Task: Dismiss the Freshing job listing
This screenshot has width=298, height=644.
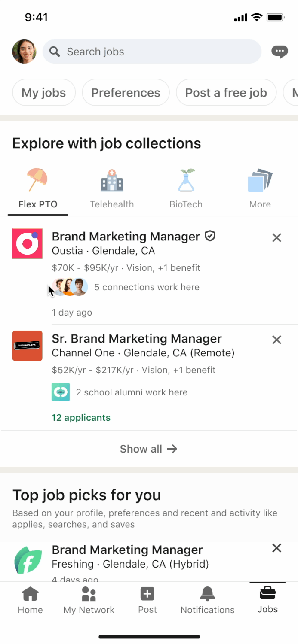Action: [276, 548]
